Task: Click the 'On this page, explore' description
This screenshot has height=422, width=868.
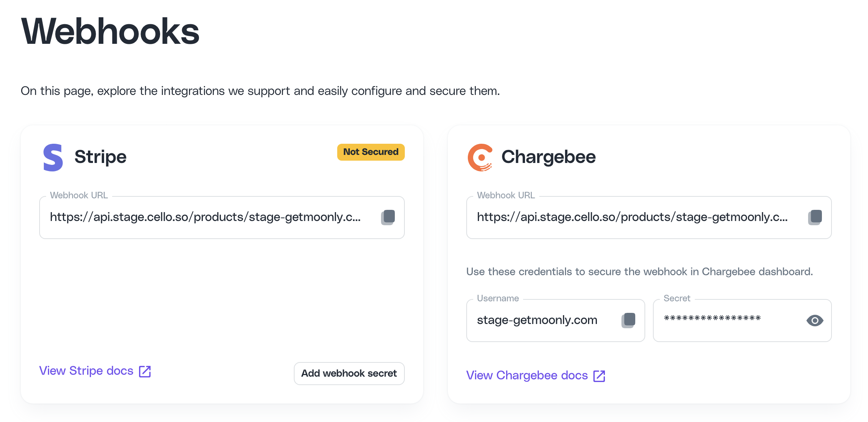Action: (x=260, y=91)
